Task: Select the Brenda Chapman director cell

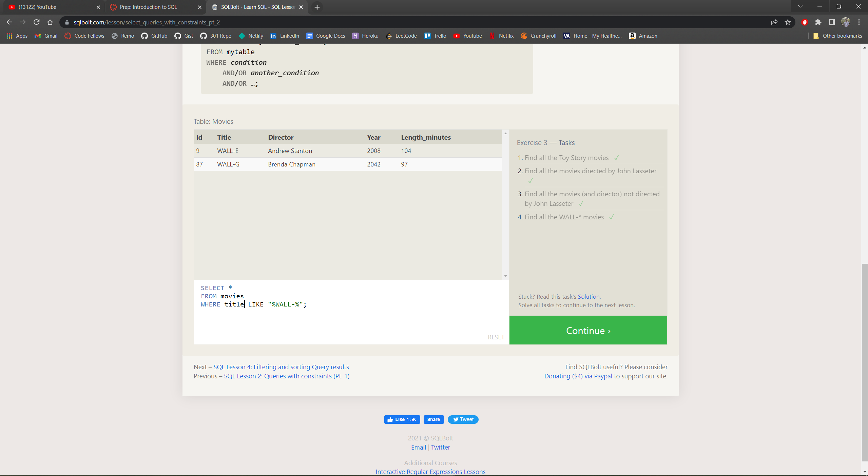Action: [292, 164]
